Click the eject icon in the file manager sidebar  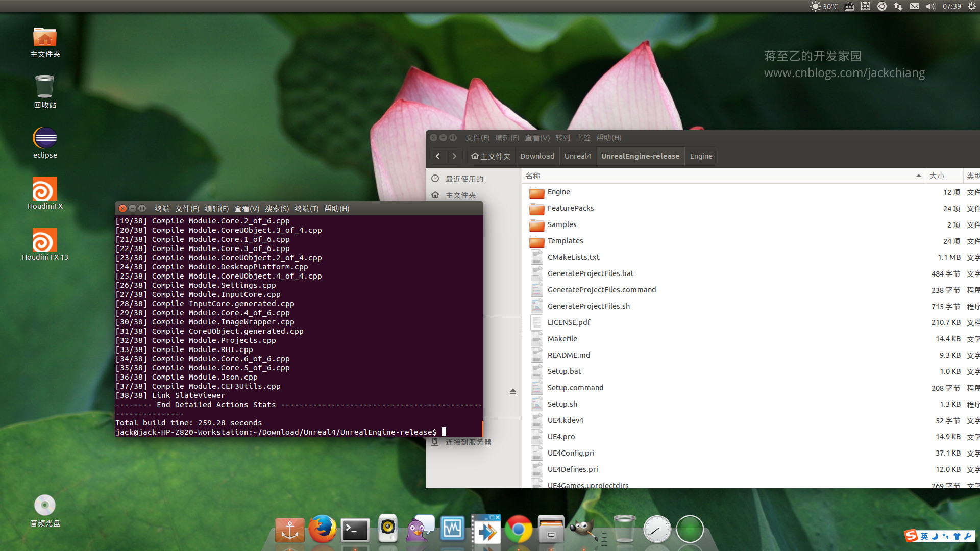[513, 392]
